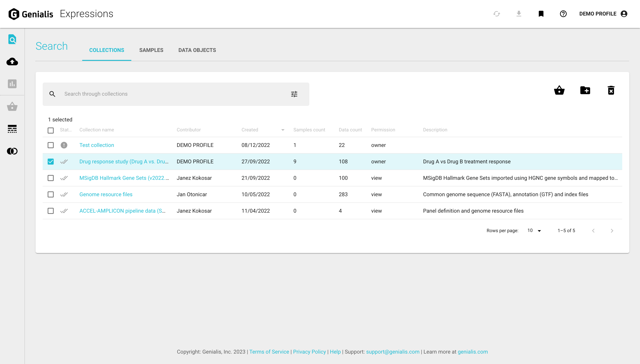The height and width of the screenshot is (364, 640).
Task: Open the help question mark icon
Action: coord(563,14)
